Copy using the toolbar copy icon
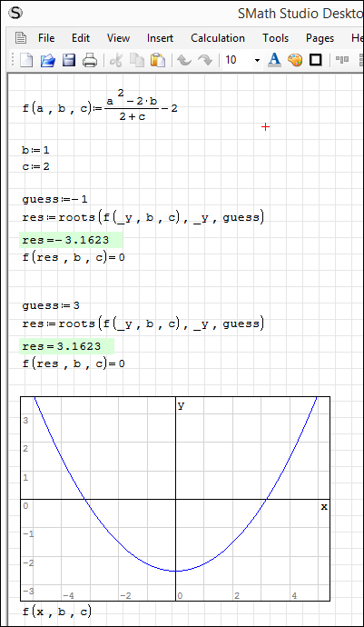The height and width of the screenshot is (627, 364). click(138, 60)
